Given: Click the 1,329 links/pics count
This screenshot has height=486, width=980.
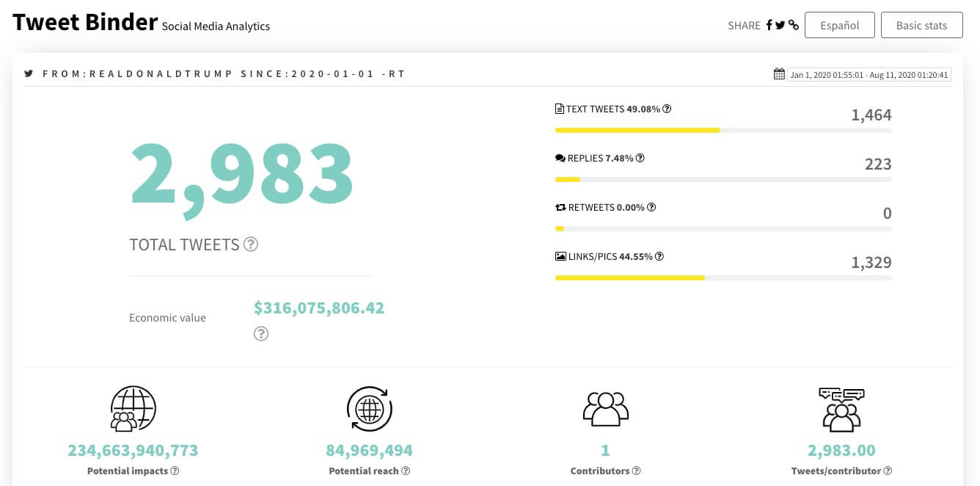Looking at the screenshot, I should [x=871, y=262].
